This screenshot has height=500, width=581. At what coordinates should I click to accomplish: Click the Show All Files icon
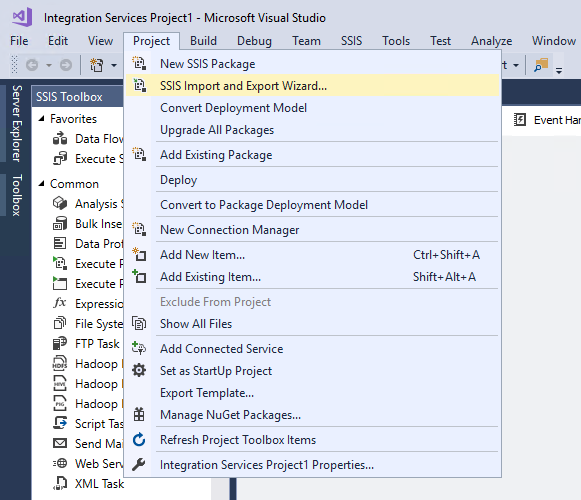139,324
